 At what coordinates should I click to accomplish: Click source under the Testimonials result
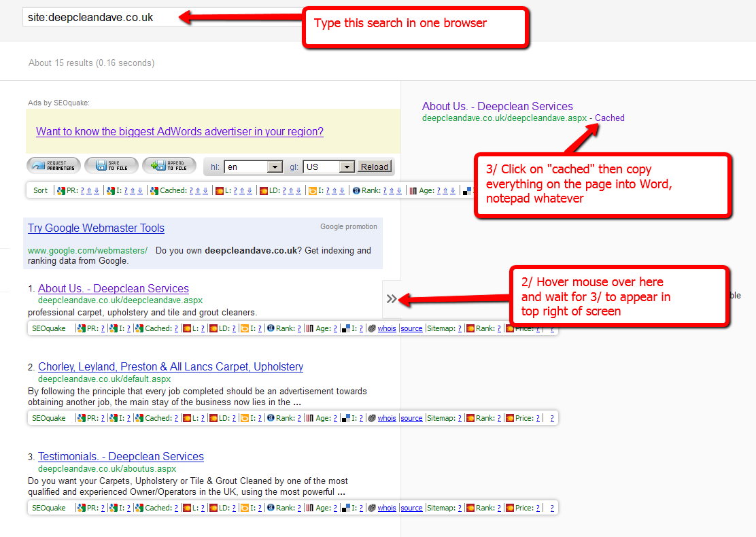coord(411,508)
